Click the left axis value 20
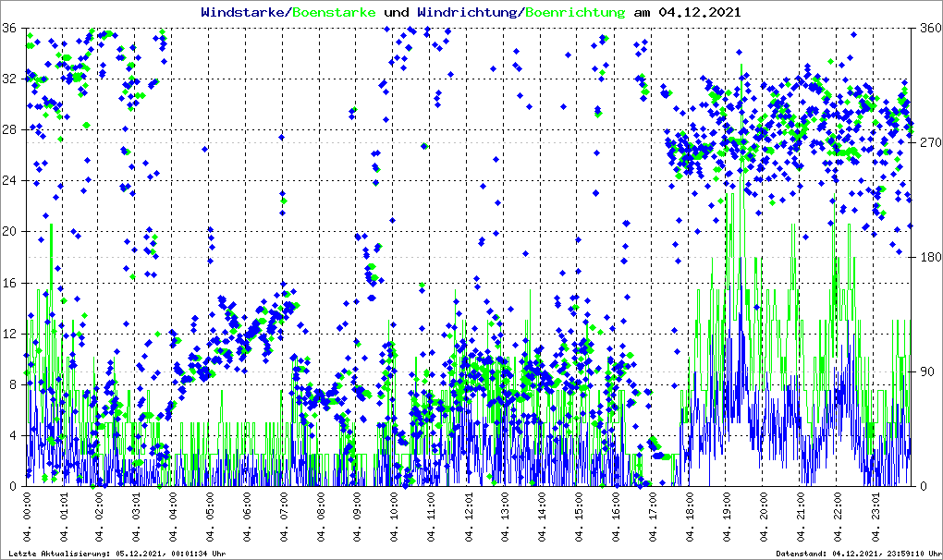 (x=9, y=231)
